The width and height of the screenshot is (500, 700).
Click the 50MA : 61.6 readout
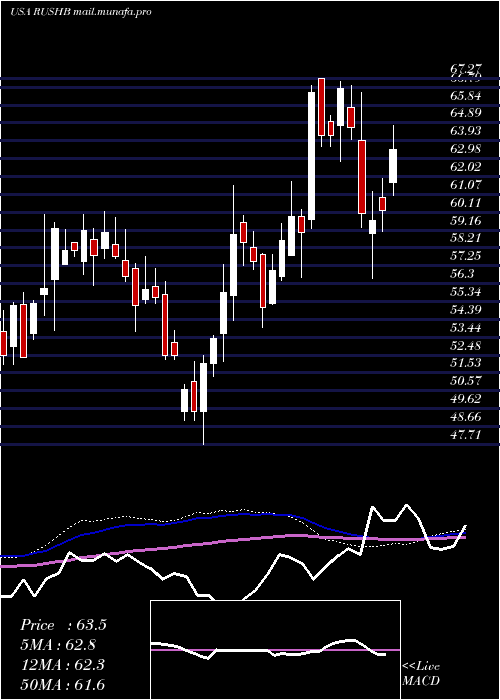click(62, 685)
